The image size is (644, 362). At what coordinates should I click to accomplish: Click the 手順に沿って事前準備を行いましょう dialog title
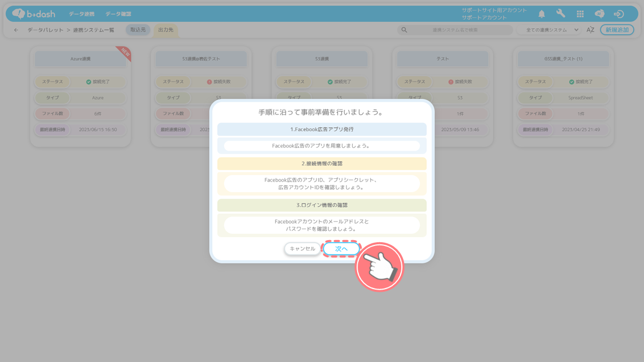coord(321,112)
